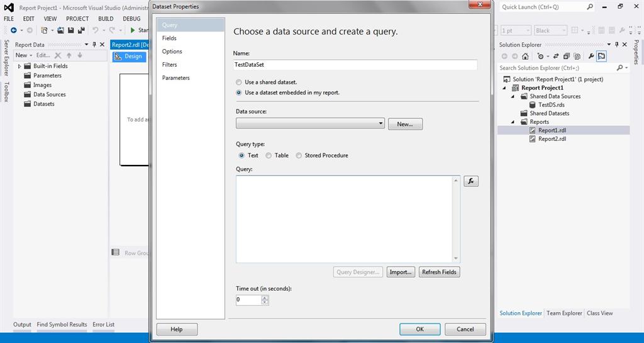Pin the Solution Explorer panel with pushpin icon
The width and height of the screenshot is (644, 343).
[616, 44]
